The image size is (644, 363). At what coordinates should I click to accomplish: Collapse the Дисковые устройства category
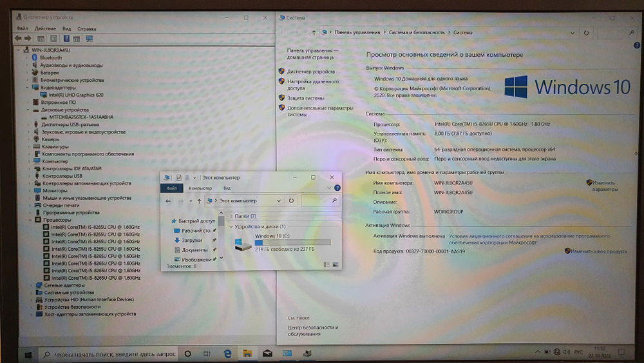[28, 110]
